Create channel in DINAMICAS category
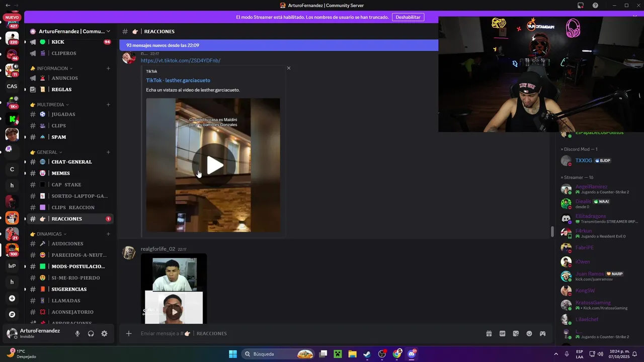The image size is (644, 362). [108, 234]
